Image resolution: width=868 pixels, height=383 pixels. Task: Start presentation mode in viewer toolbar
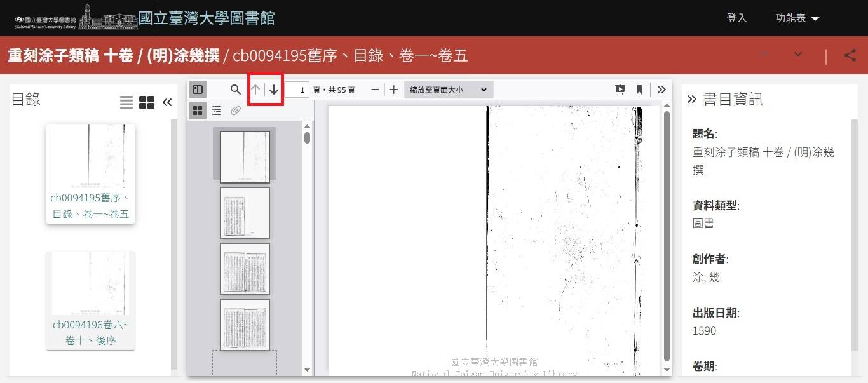coord(620,90)
